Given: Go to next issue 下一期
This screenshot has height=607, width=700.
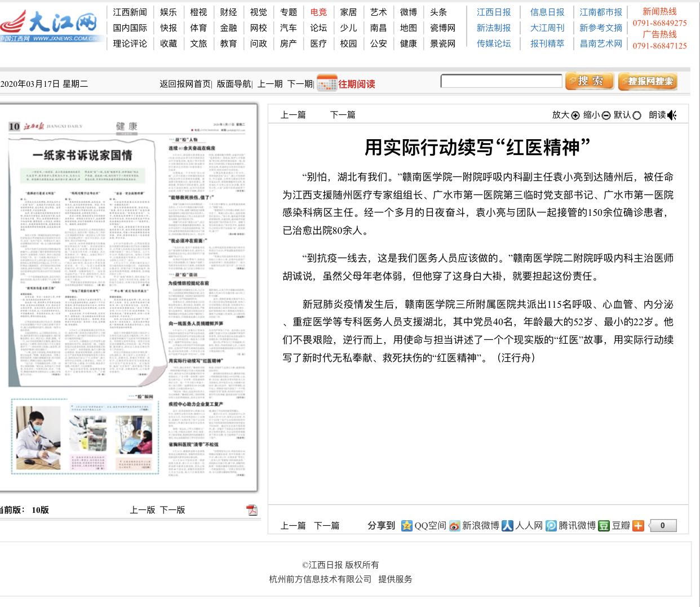Looking at the screenshot, I should [x=300, y=84].
